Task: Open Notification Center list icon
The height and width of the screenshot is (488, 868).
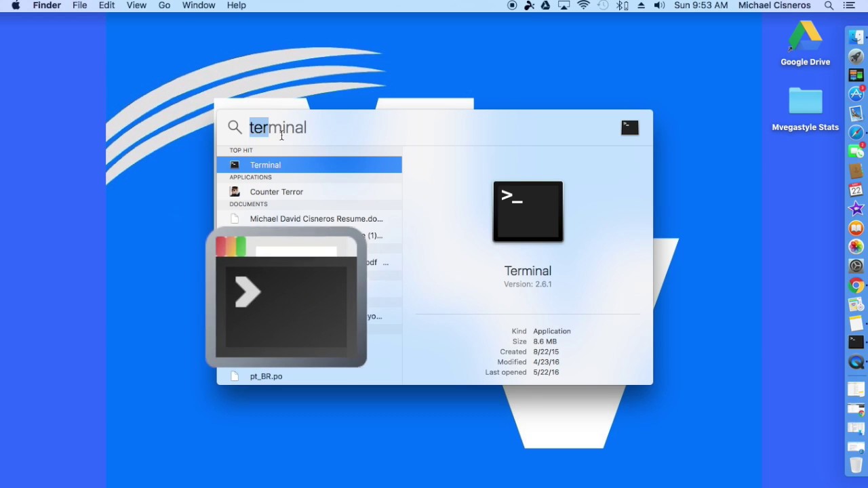Action: [849, 5]
